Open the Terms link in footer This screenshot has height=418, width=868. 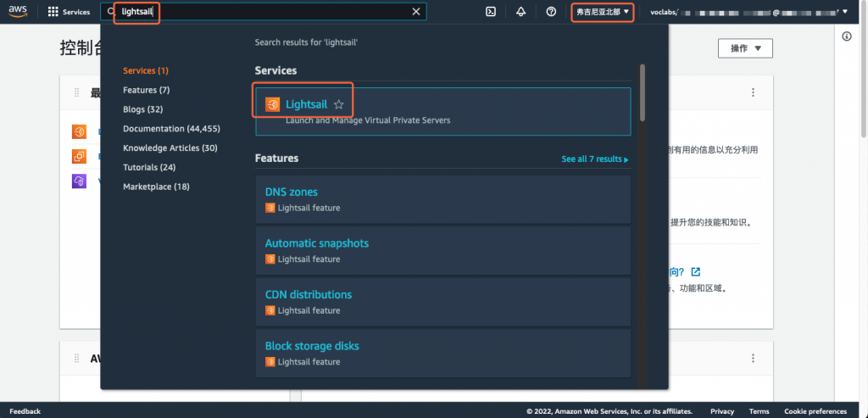(x=759, y=411)
